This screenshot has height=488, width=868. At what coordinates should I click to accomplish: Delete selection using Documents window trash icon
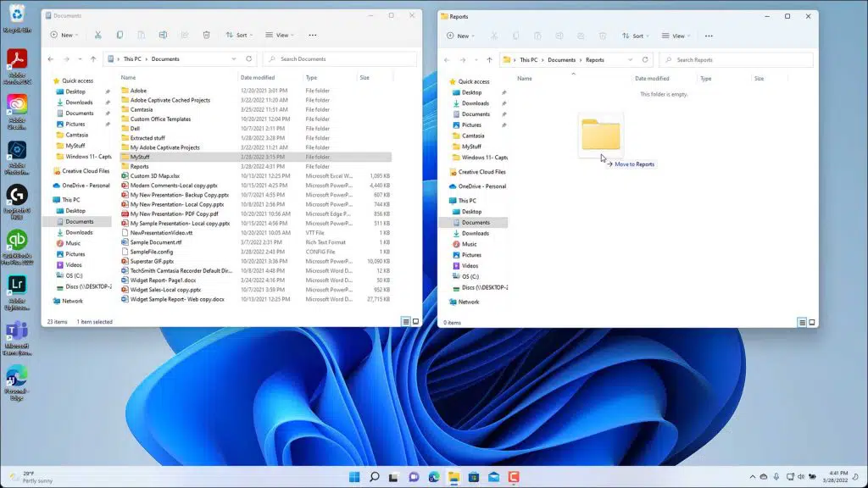coord(206,35)
